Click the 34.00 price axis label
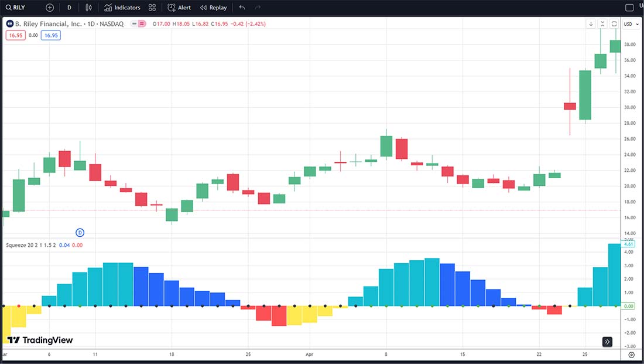Screen dimensions: 644x364 (x=629, y=76)
